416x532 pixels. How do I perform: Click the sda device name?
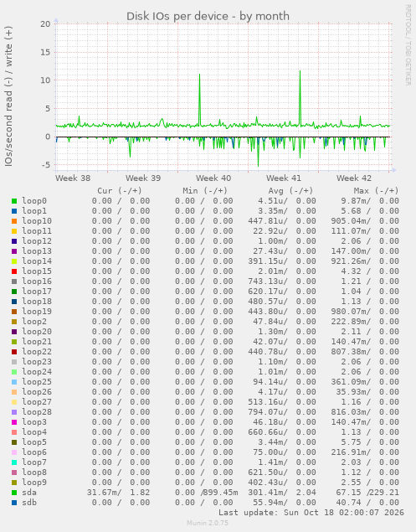click(x=29, y=493)
